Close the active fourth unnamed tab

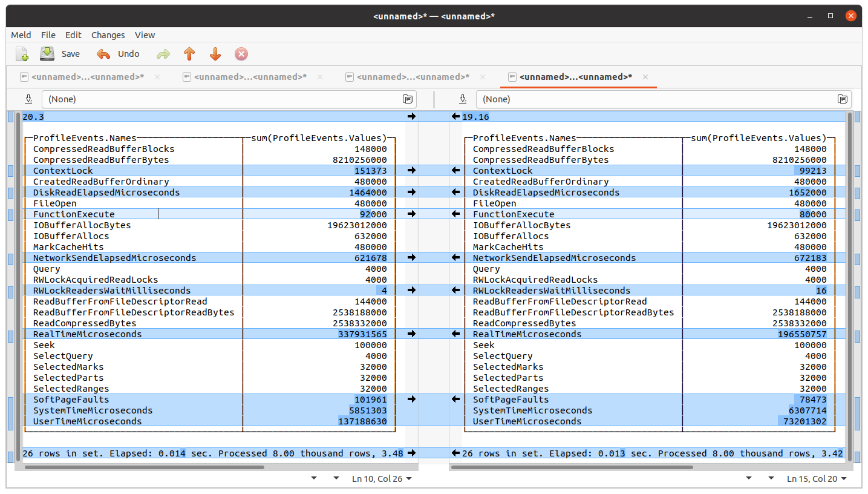[645, 77]
